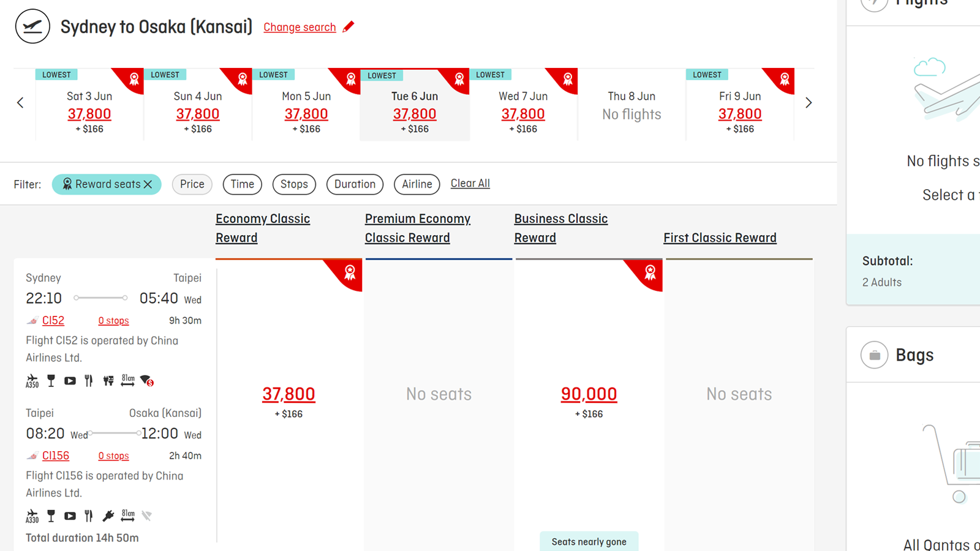Click the Subtotal 2 Adults panel
This screenshot has width=980, height=551.
coord(913,270)
